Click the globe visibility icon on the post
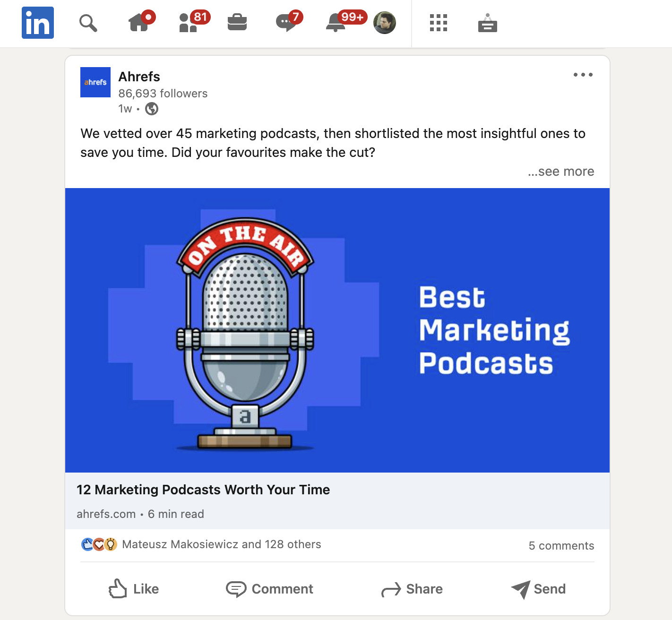This screenshot has width=672, height=620. (x=151, y=109)
